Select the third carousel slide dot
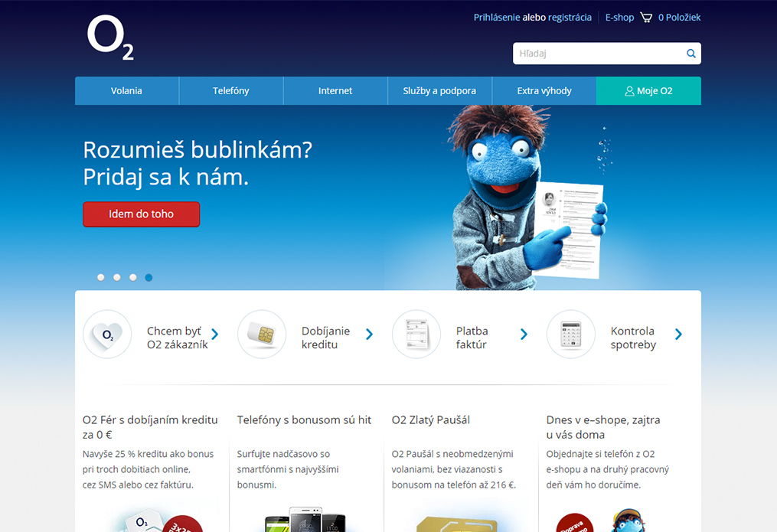The height and width of the screenshot is (532, 777). click(132, 277)
